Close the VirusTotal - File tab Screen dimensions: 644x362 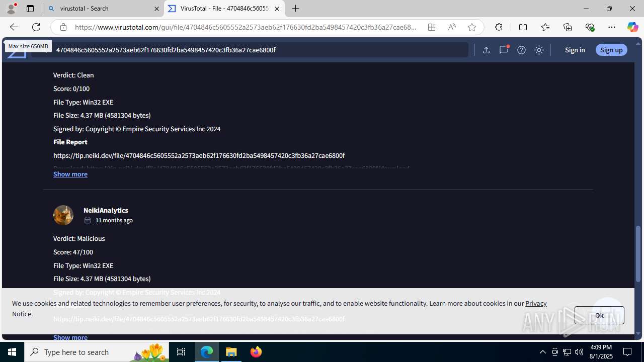pyautogui.click(x=277, y=9)
